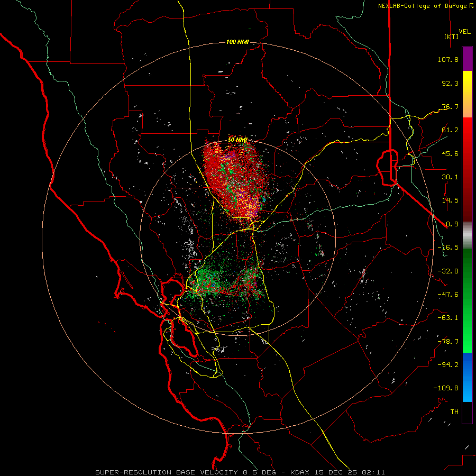
Task: Click the -78.7 legend value
Action: coord(448,342)
